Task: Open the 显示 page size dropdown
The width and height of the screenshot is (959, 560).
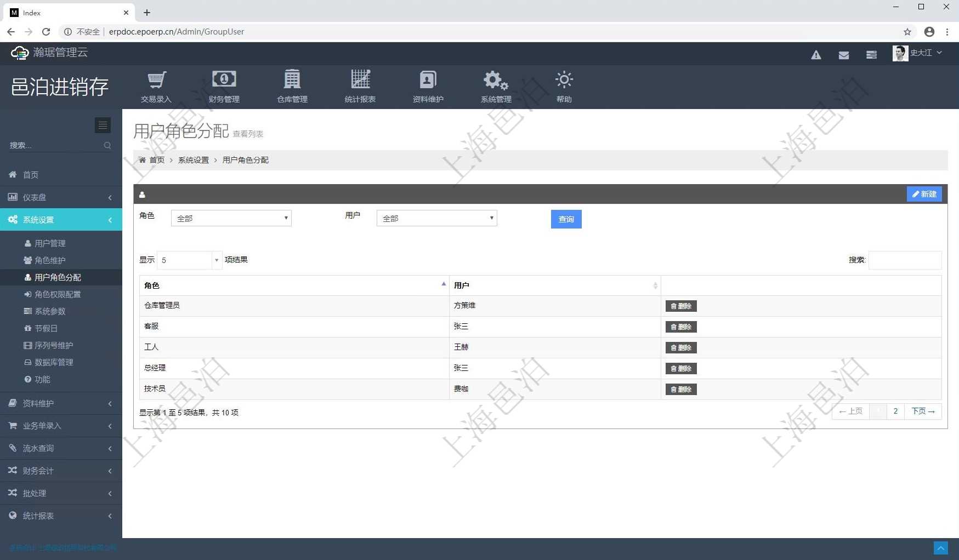Action: [189, 260]
